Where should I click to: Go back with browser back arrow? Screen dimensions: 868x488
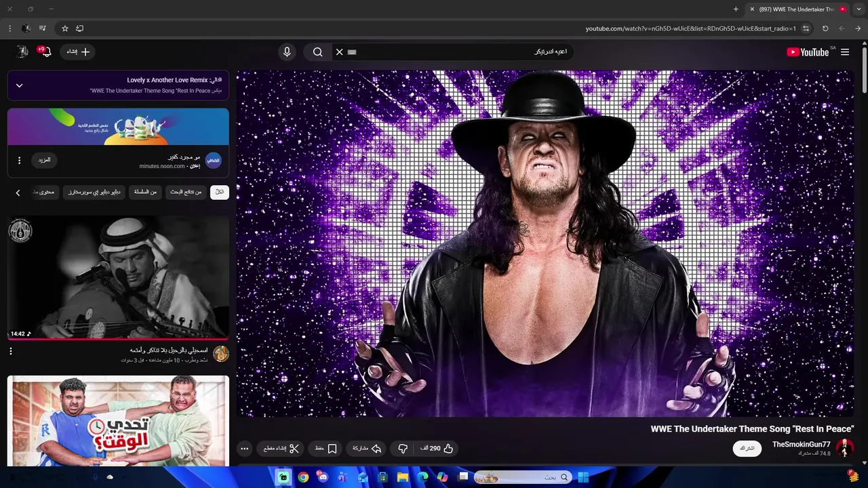click(x=858, y=28)
